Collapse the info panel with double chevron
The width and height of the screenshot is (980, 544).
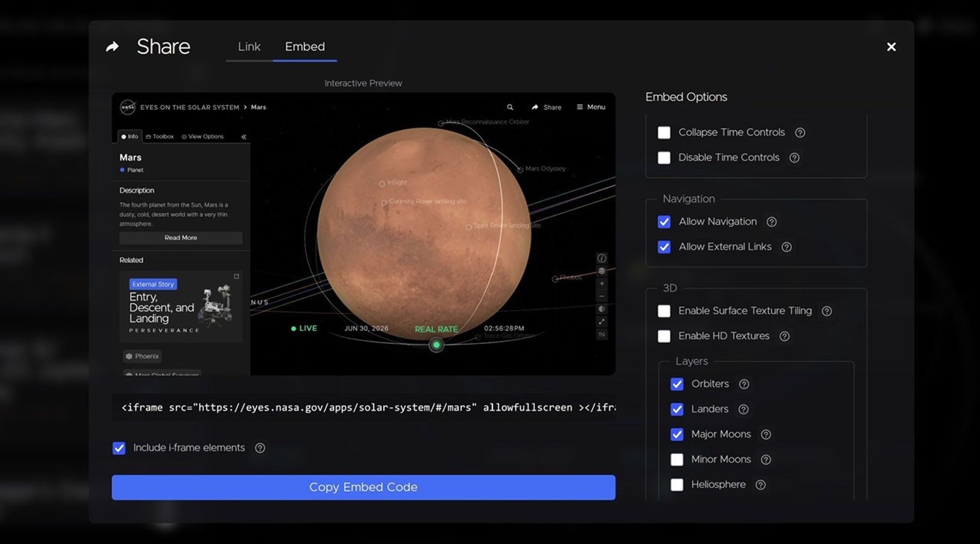pyautogui.click(x=244, y=137)
